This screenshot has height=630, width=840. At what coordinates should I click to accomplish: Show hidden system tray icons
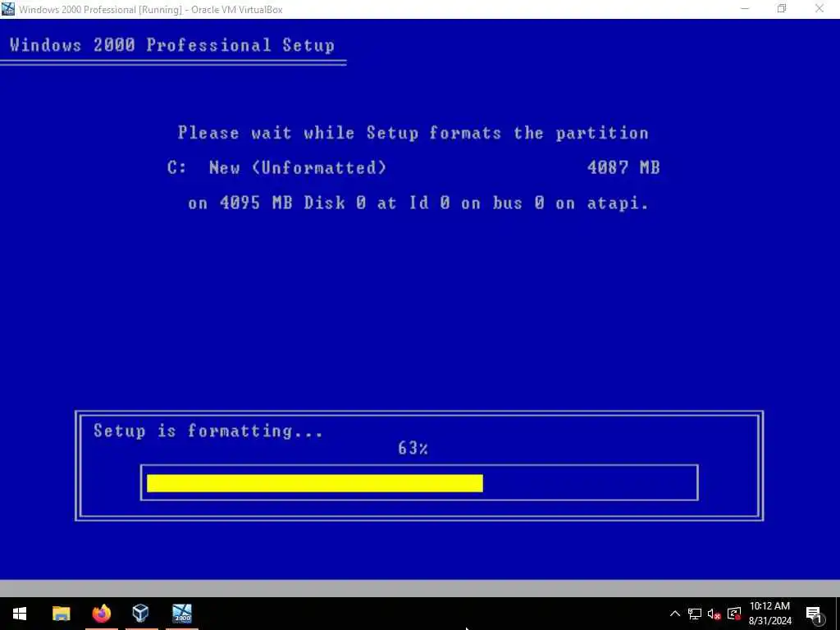675,614
